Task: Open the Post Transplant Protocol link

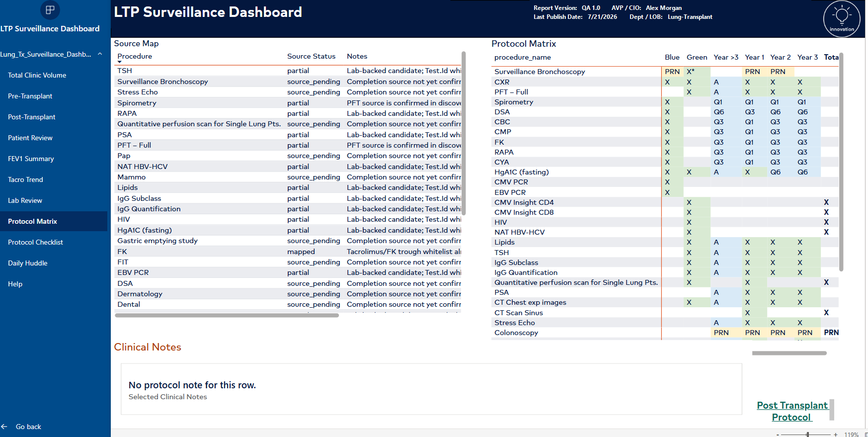Action: coord(792,411)
